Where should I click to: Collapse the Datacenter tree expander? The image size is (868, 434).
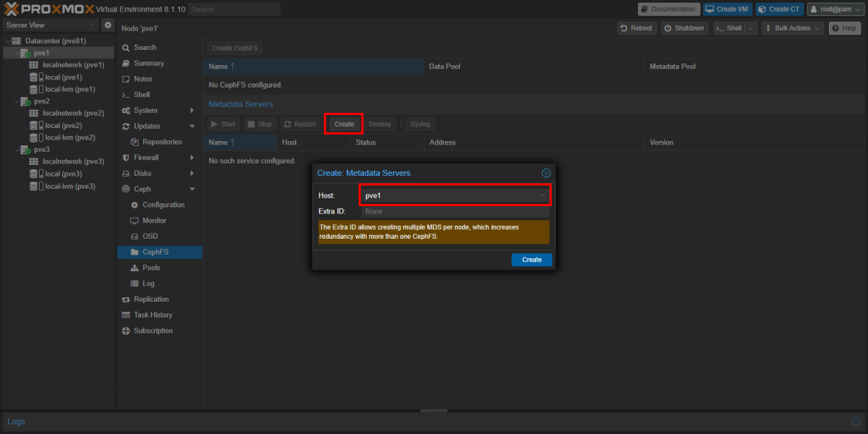[x=7, y=41]
